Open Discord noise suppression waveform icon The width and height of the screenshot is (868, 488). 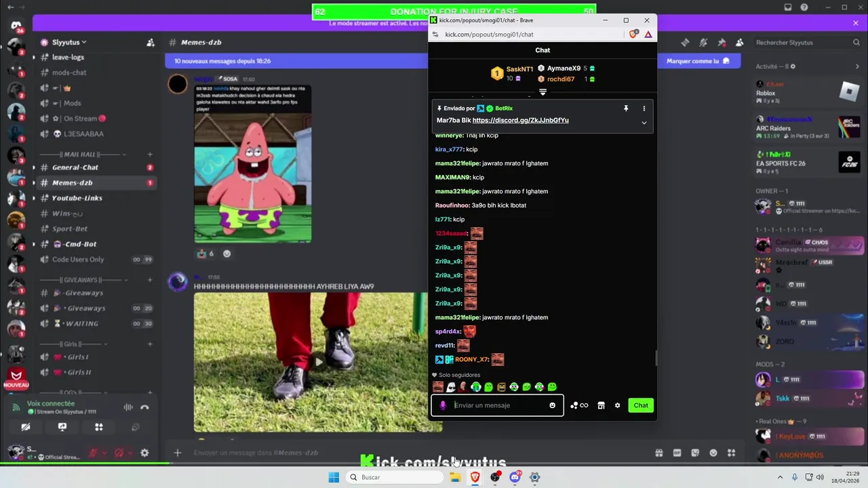(128, 407)
